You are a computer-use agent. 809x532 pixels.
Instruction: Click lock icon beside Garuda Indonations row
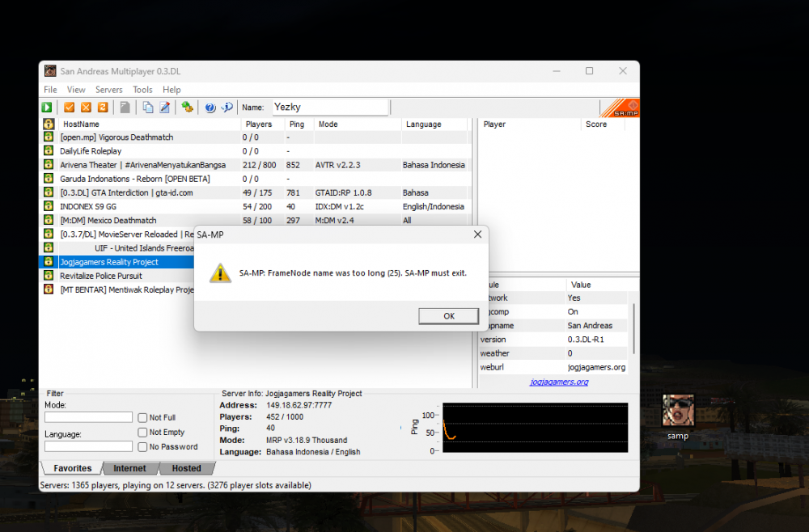coord(49,179)
